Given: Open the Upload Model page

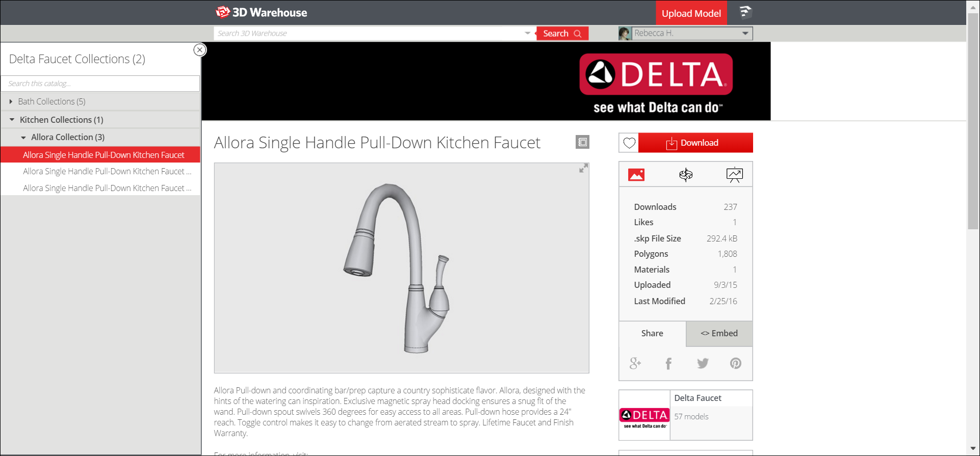Looking at the screenshot, I should point(691,13).
